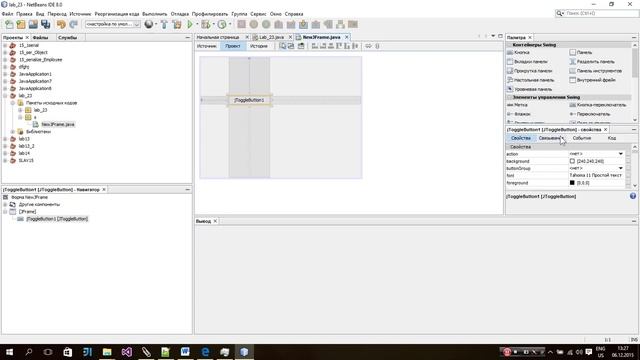The width and height of the screenshot is (640, 360).
Task: Open the Lab_23.java editor tab
Action: [x=271, y=37]
